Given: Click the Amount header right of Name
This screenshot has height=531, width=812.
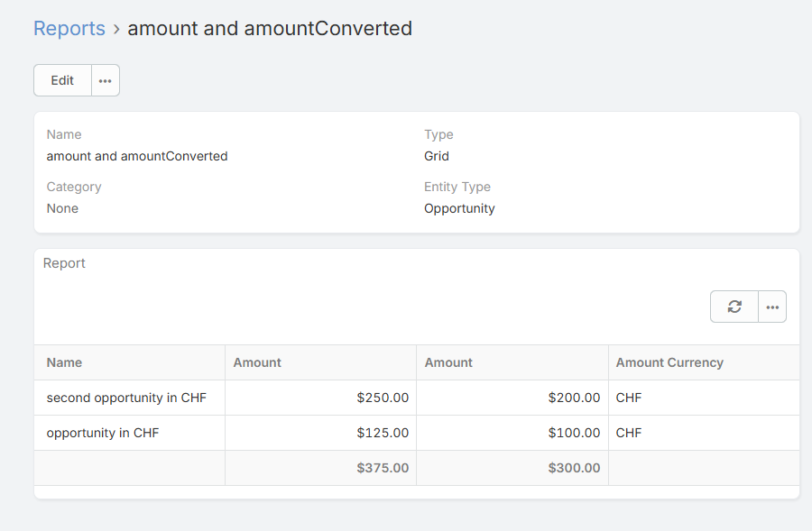Looking at the screenshot, I should pos(257,362).
